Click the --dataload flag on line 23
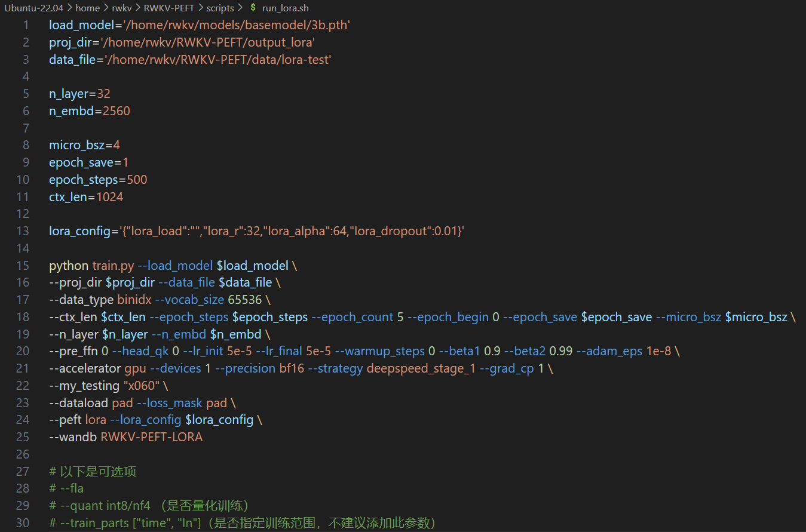 click(79, 403)
